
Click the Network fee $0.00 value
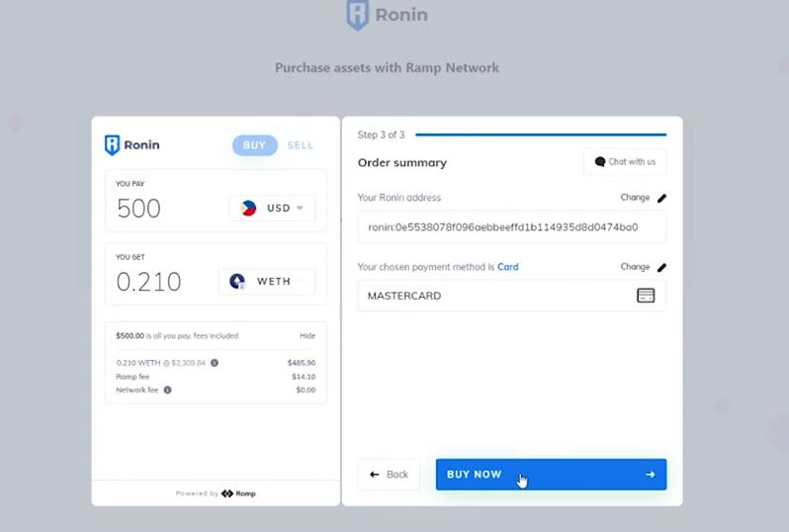click(x=306, y=390)
